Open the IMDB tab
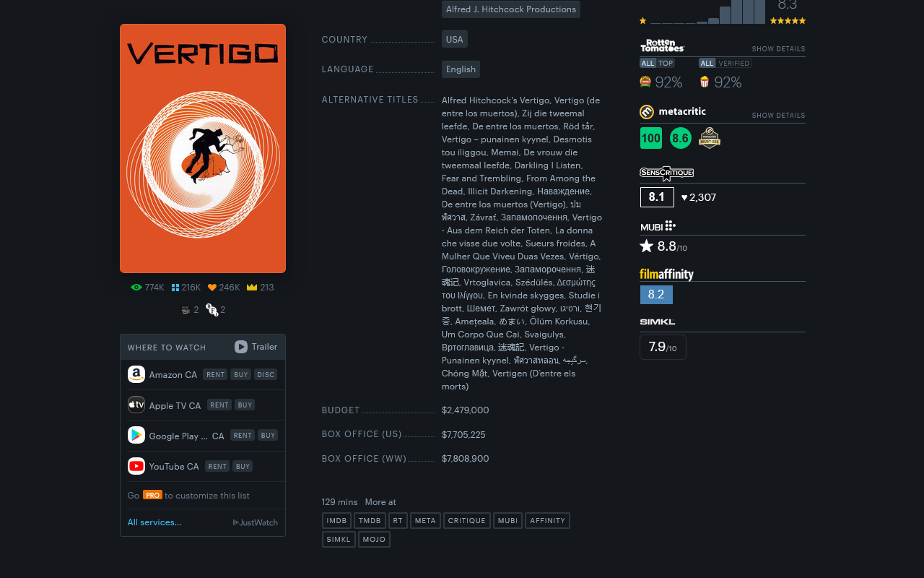 point(336,520)
